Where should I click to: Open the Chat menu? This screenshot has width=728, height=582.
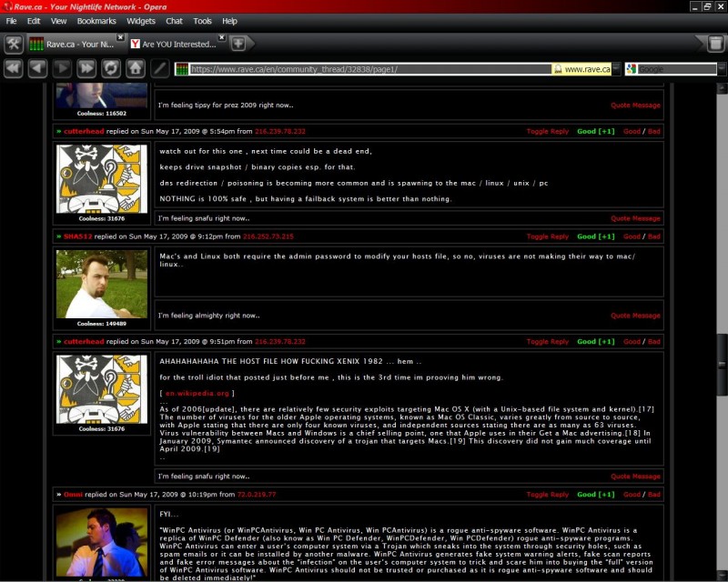pos(174,21)
